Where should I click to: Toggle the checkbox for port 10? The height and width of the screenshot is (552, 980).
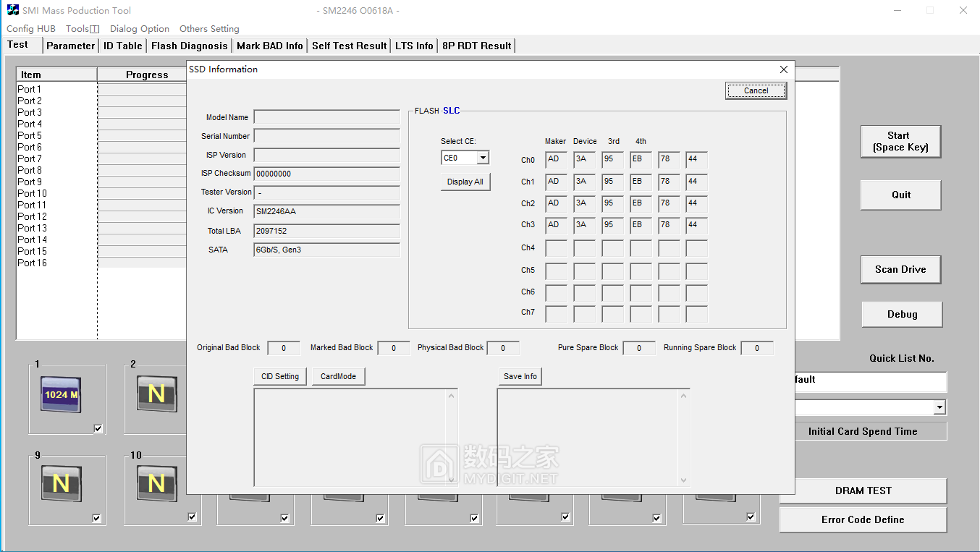pyautogui.click(x=192, y=517)
